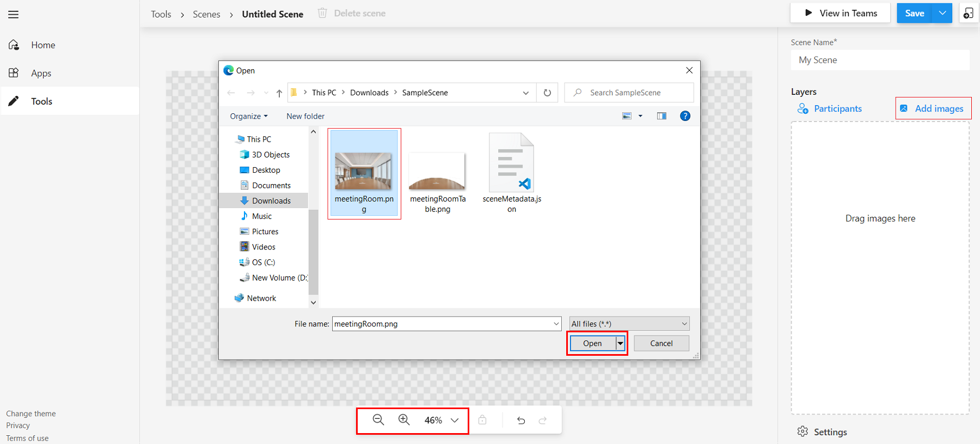The image size is (980, 444).
Task: Click the Settings gear in Layers panel
Action: click(x=822, y=431)
